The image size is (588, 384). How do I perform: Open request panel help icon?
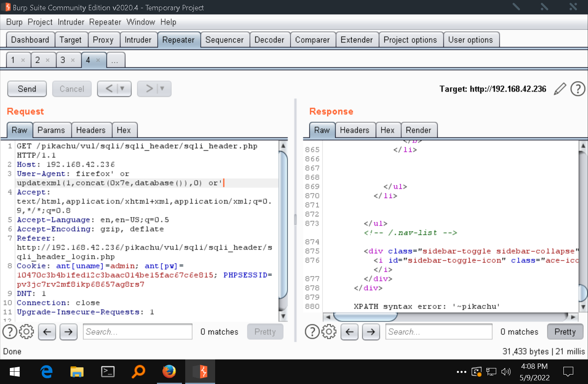(10, 332)
